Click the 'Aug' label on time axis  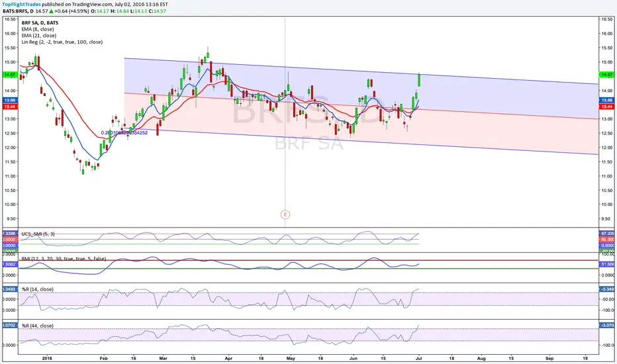coord(481,359)
